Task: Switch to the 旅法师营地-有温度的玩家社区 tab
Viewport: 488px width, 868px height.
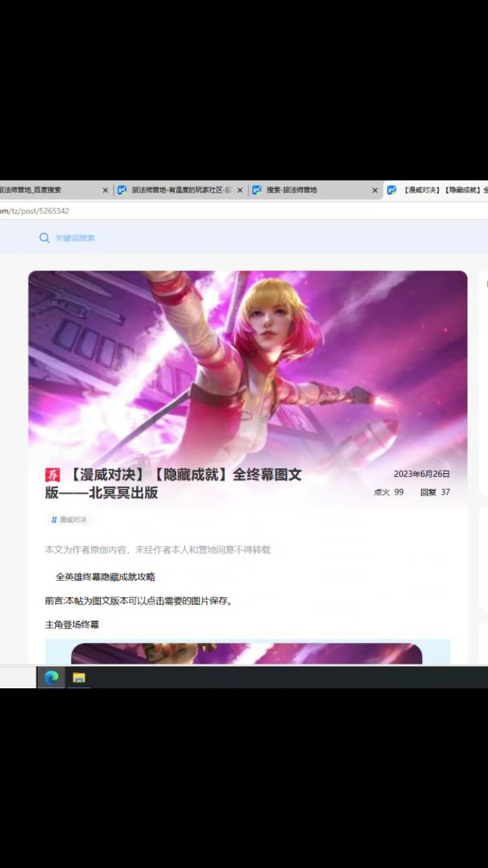Action: (x=180, y=191)
